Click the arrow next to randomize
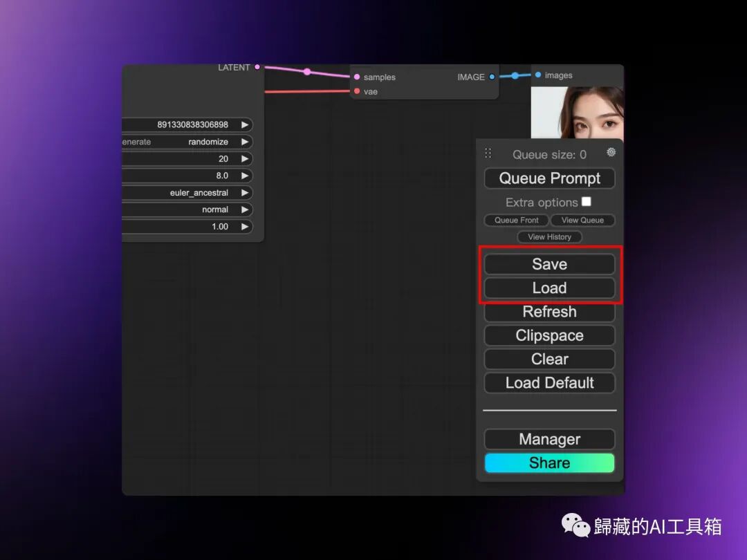 pos(245,142)
